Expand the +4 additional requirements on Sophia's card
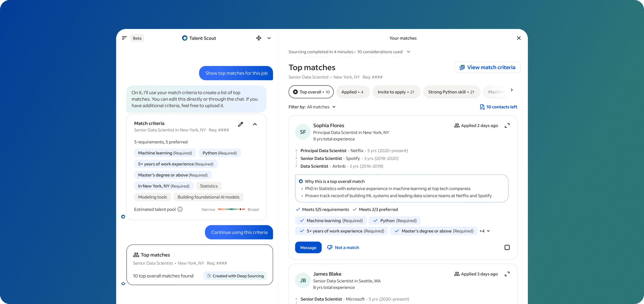This screenshot has width=644, height=304. 484,231
